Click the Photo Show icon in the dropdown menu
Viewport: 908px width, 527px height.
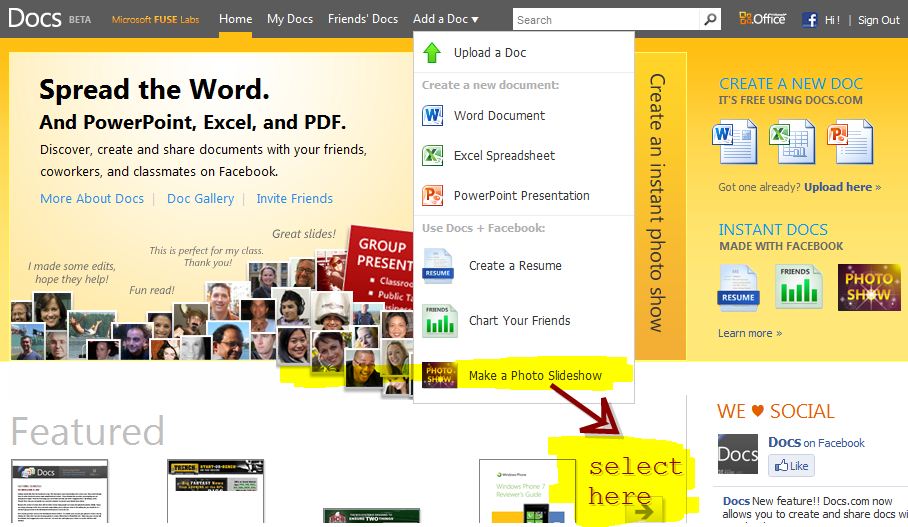pos(440,375)
